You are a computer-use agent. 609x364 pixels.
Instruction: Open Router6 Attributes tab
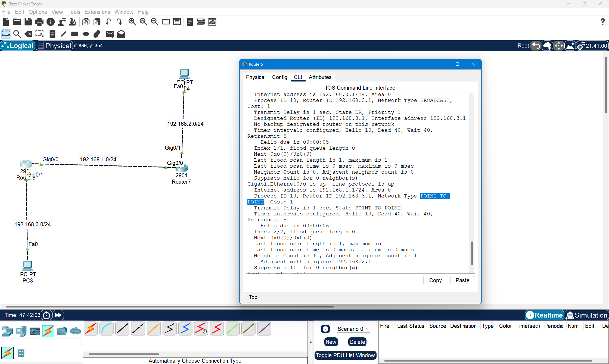(x=320, y=77)
